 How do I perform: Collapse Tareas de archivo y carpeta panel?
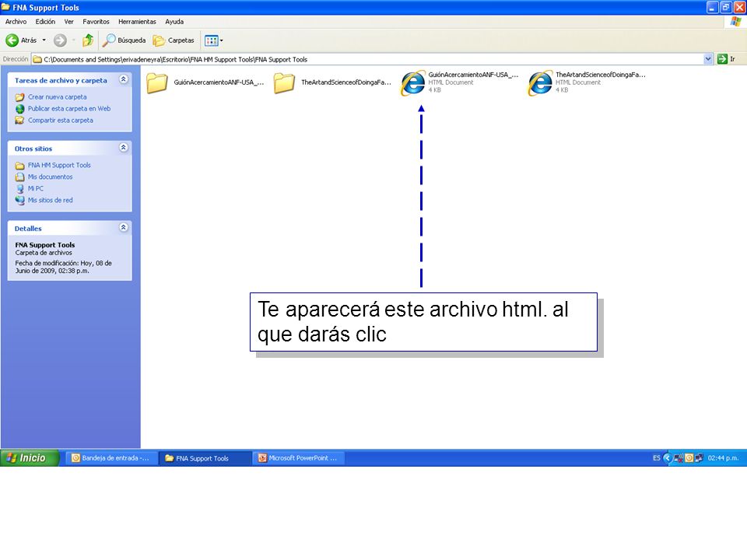(x=124, y=79)
